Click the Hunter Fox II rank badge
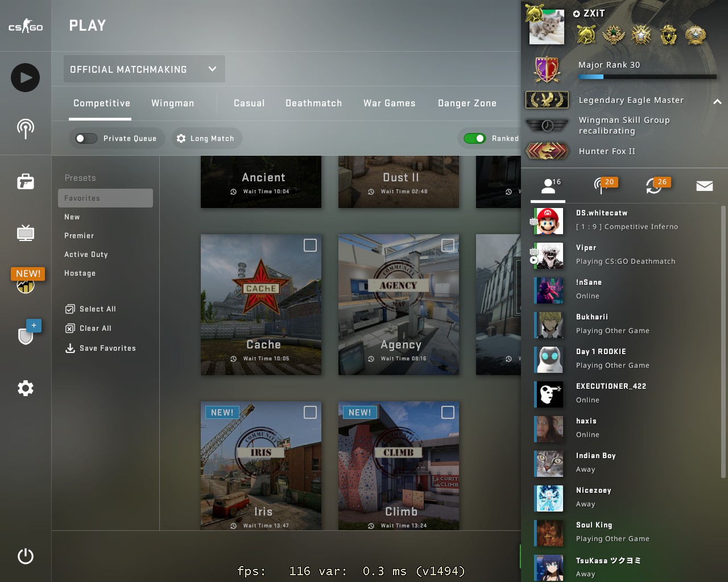Screen dimensions: 728x582 (547, 151)
